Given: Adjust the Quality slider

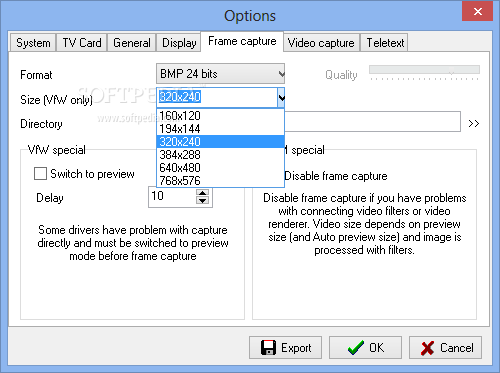Looking at the screenshot, I should coord(424,72).
